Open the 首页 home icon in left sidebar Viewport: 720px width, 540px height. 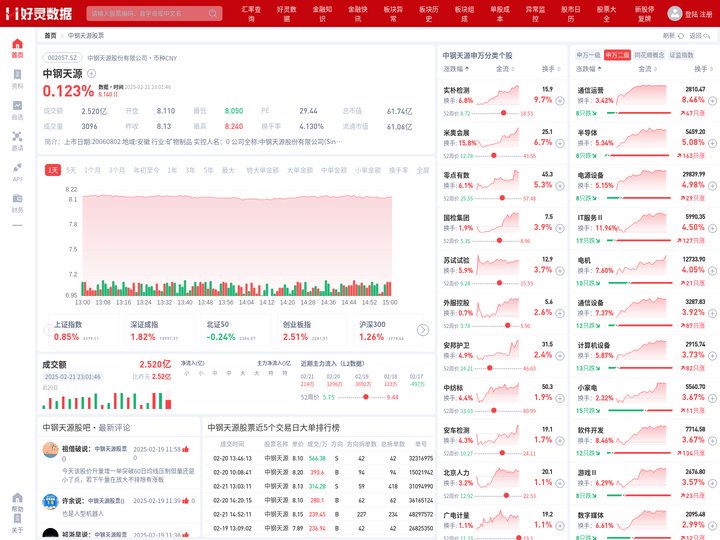(17, 44)
